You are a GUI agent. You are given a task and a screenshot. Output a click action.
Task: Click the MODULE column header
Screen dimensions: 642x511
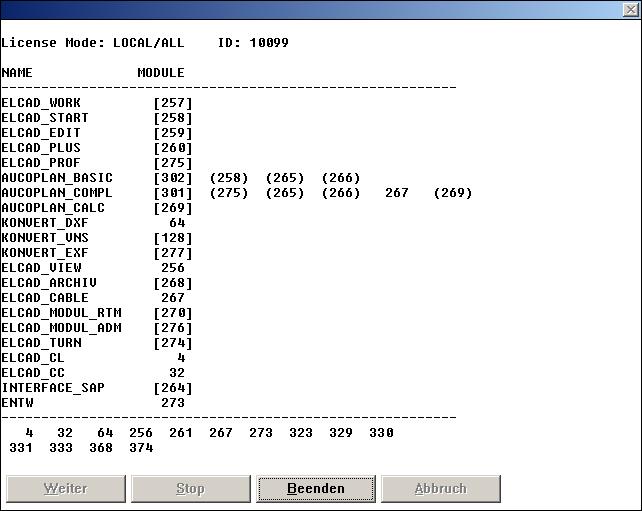161,73
